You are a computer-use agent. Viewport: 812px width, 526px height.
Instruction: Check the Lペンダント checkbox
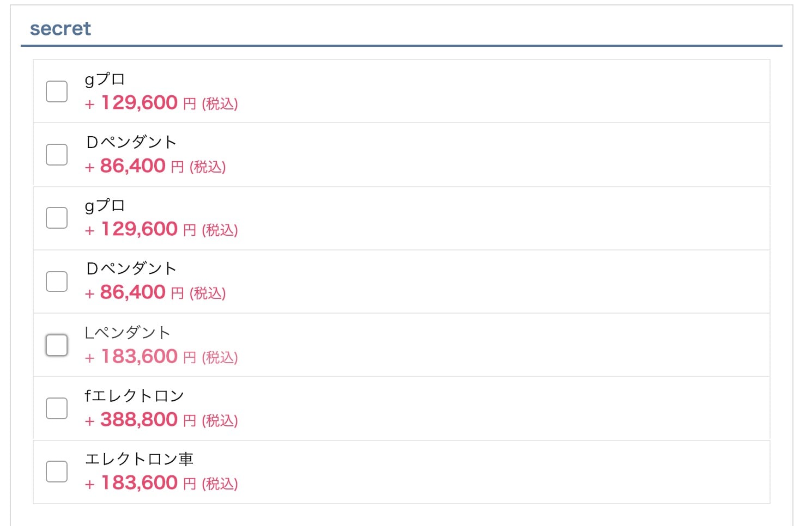57,345
